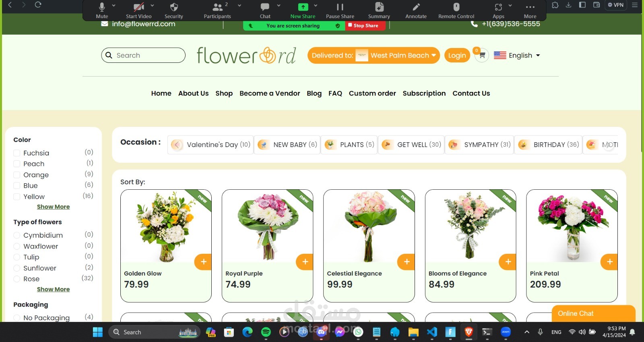The height and width of the screenshot is (342, 644).
Task: Open the shopping cart icon
Action: pyautogui.click(x=482, y=55)
